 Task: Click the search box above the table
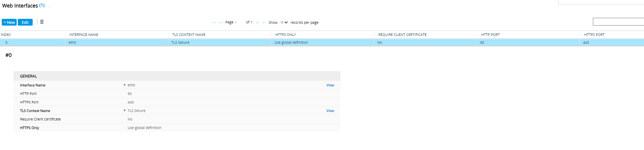[x=618, y=22]
